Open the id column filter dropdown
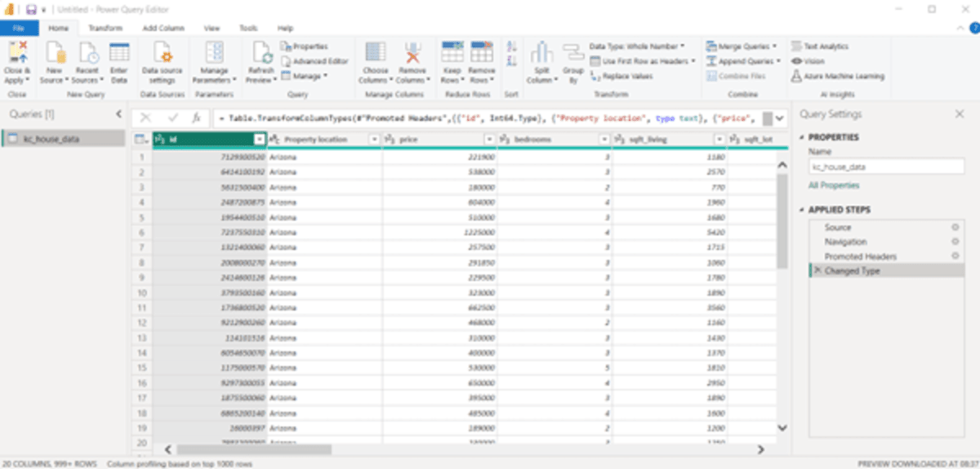980x469 pixels. tap(260, 140)
